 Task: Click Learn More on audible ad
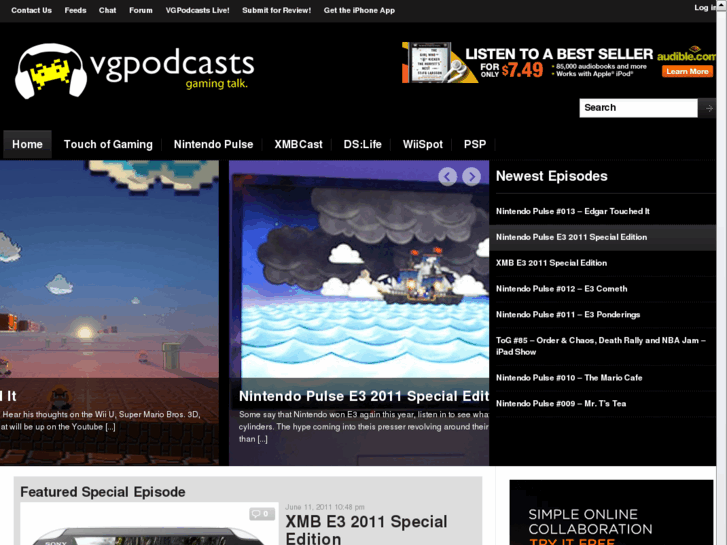tap(687, 71)
